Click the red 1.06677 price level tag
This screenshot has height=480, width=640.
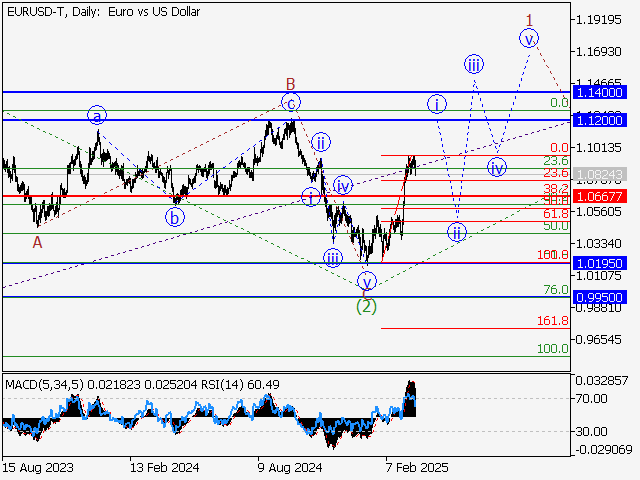coord(600,196)
